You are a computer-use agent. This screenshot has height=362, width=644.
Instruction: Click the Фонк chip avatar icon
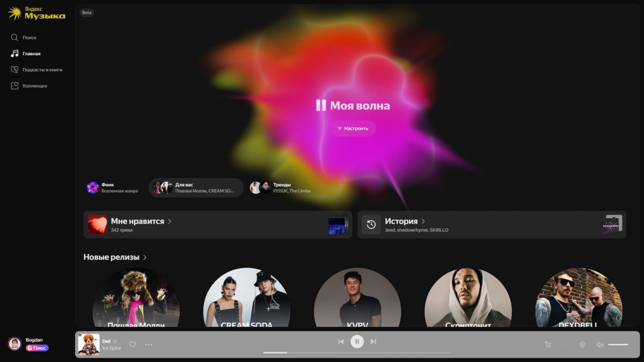(x=93, y=188)
